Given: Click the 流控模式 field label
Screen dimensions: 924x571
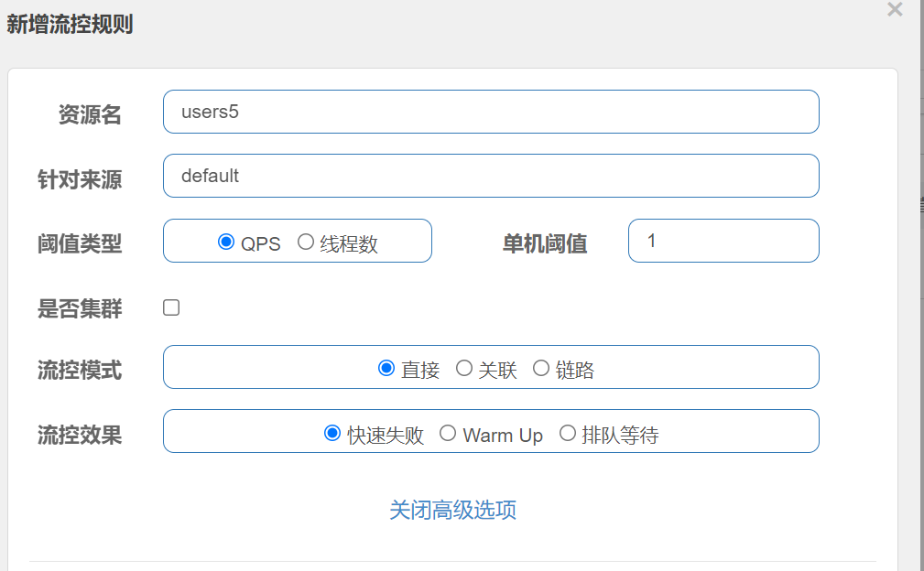Looking at the screenshot, I should (x=80, y=370).
